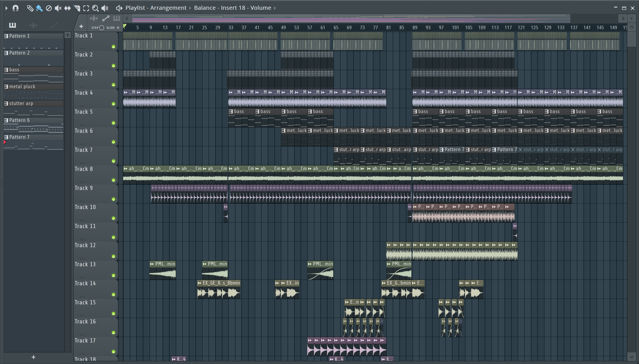Click the speaker icon before Playlist title

[119, 8]
